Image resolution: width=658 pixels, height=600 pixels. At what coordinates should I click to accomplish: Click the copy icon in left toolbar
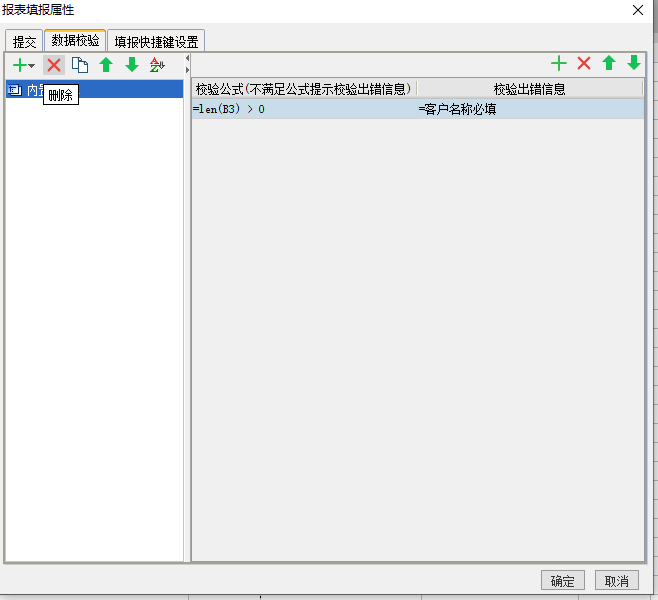coord(80,65)
